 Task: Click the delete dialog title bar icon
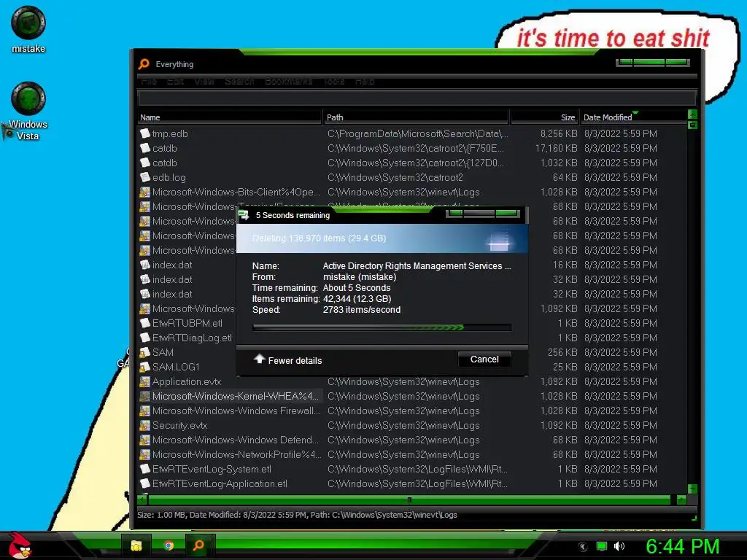(x=244, y=215)
